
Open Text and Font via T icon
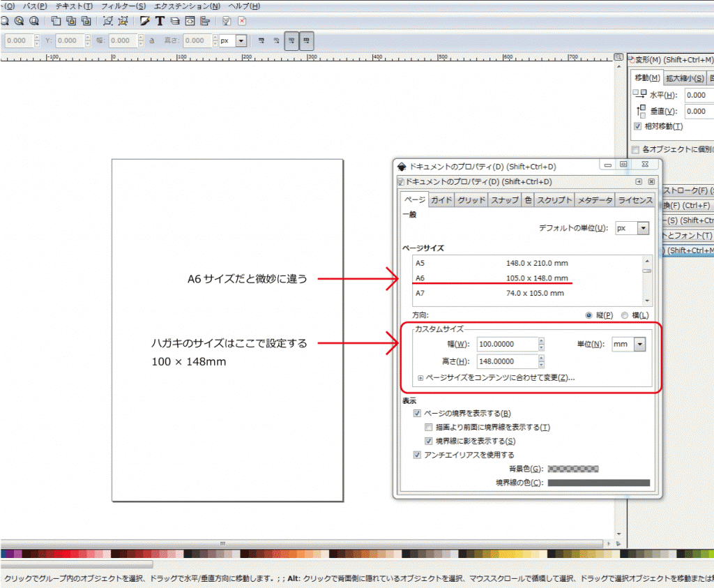[160, 21]
